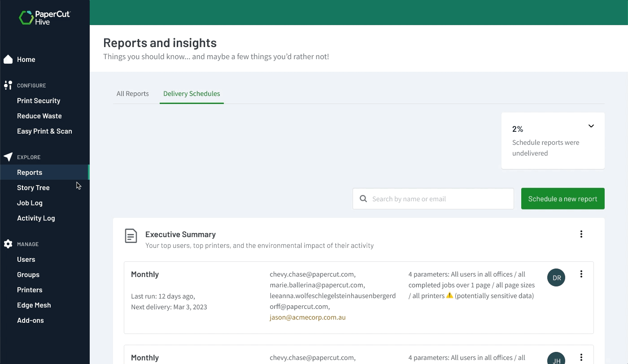This screenshot has width=628, height=364.
Task: Select Printers under Manage
Action: (30, 290)
